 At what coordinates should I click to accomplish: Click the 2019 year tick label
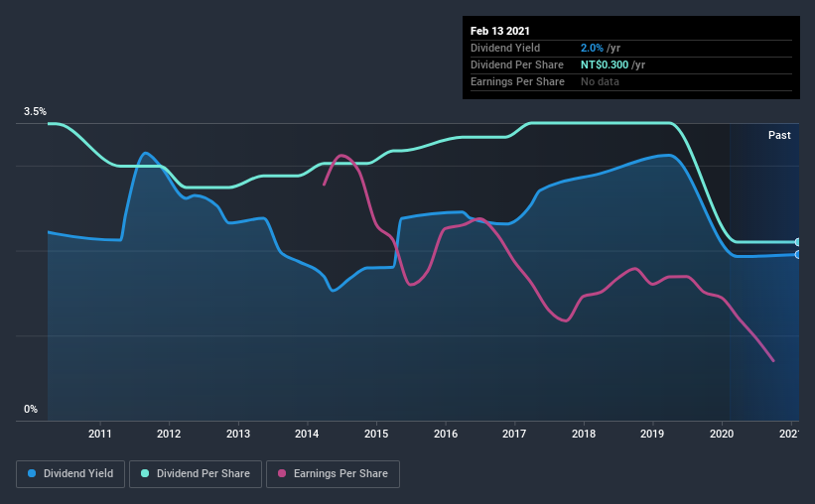click(x=652, y=434)
